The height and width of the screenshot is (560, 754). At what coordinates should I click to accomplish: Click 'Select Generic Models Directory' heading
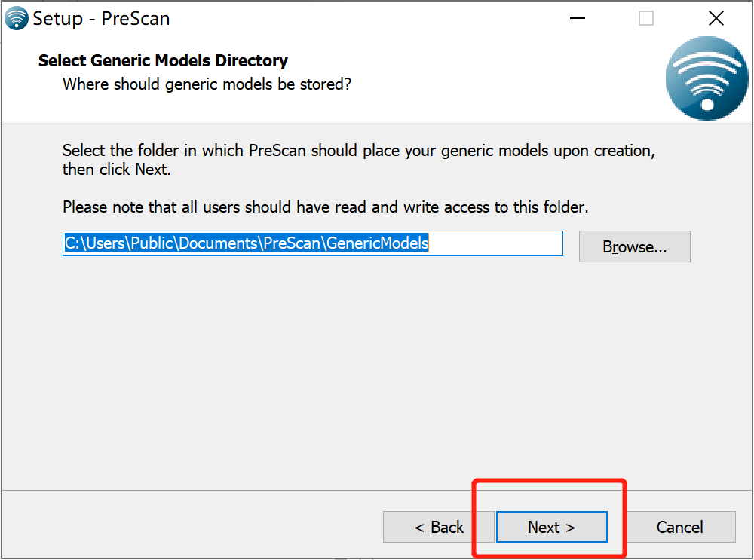coord(163,60)
